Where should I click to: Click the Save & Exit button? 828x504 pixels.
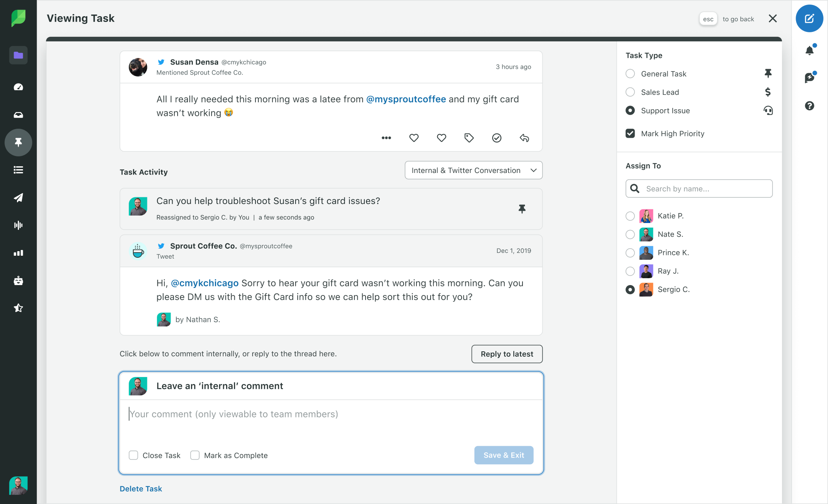click(503, 455)
